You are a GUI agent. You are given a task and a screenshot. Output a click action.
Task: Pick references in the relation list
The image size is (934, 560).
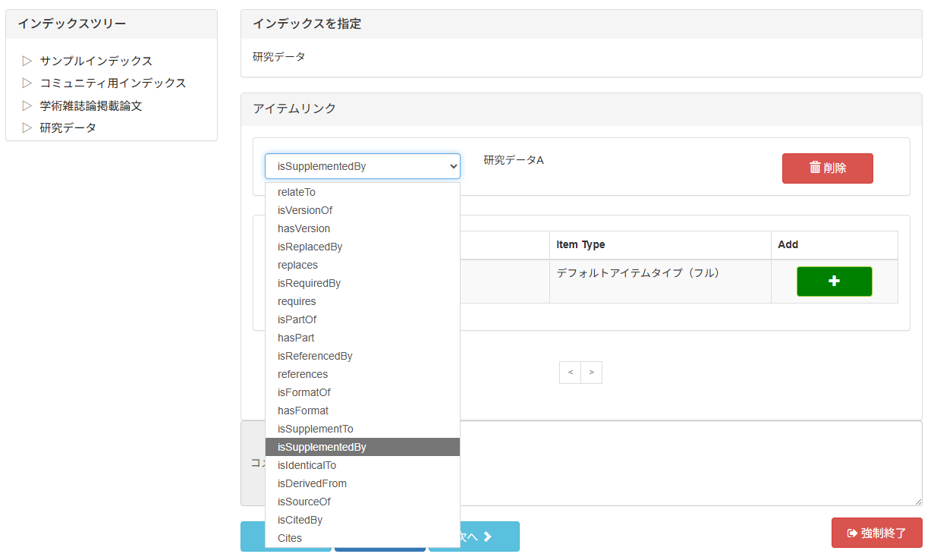point(303,374)
